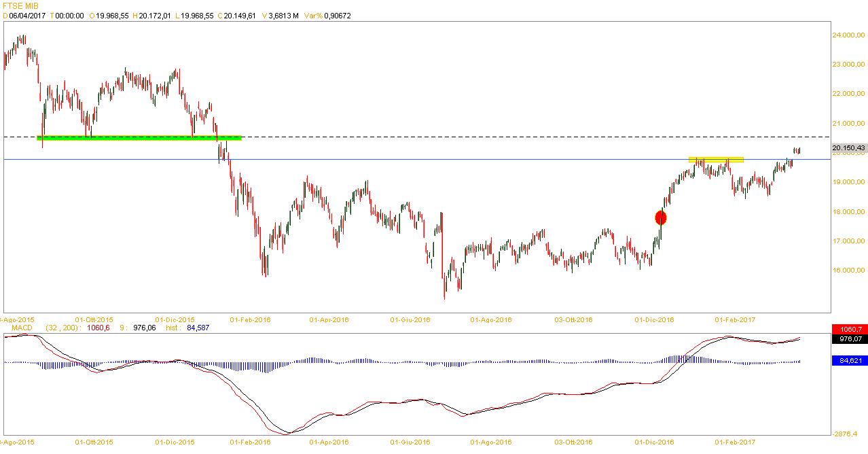Select 01-Giu-2016 date on the bottom MACD axis
This screenshot has width=868, height=454.
pyautogui.click(x=410, y=442)
